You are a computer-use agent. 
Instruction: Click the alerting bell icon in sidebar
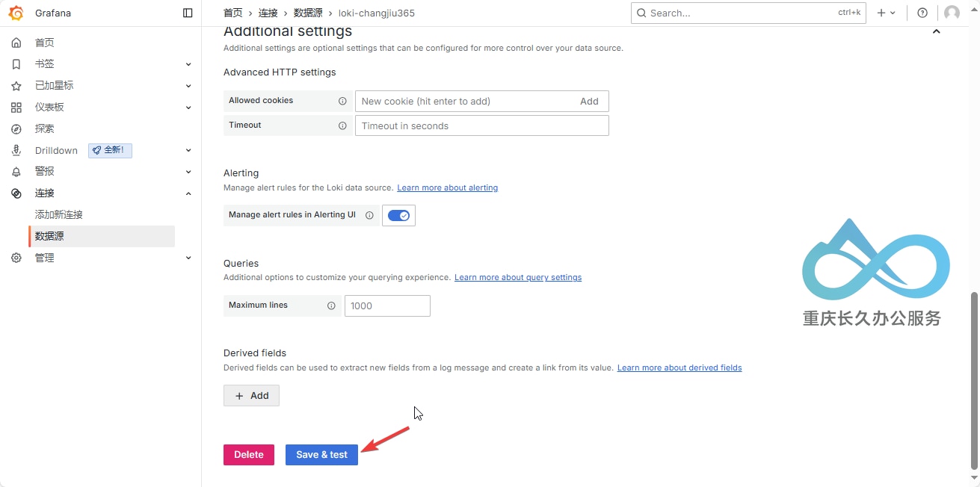coord(16,172)
